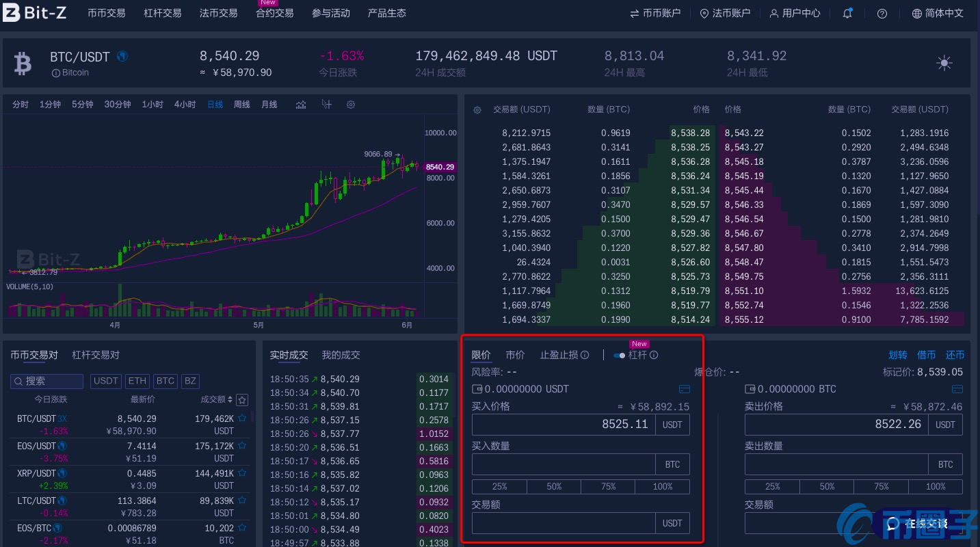The width and height of the screenshot is (980, 547).
Task: Click globe icon next to LTC/USDT
Action: (x=62, y=500)
